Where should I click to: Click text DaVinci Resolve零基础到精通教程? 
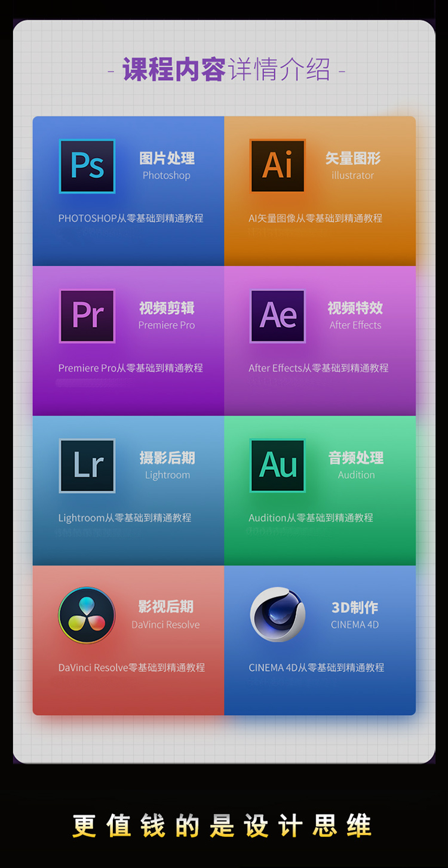tap(131, 668)
